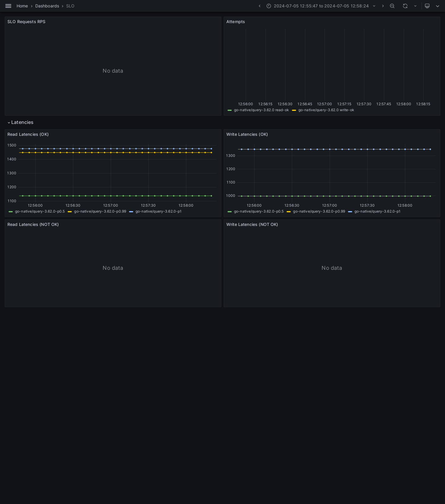Click Write Latencies (OK) panel title
Image resolution: width=445 pixels, height=504 pixels.
pos(247,134)
